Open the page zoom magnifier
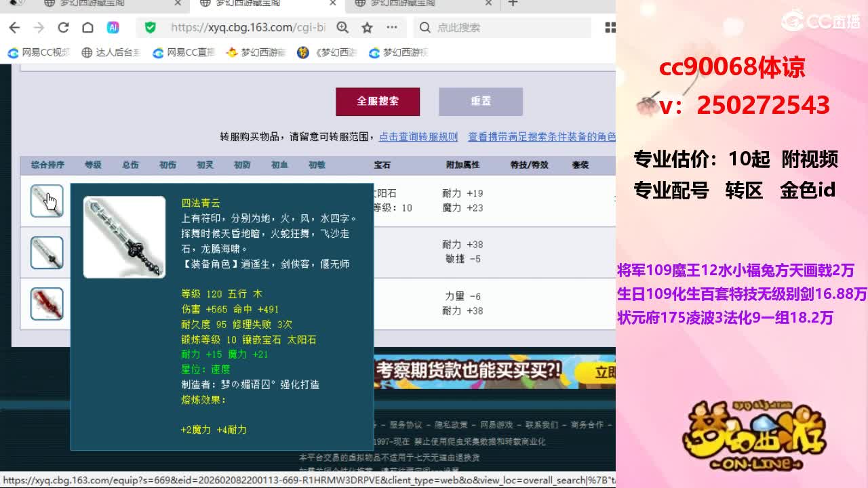The image size is (868, 488). click(x=342, y=28)
